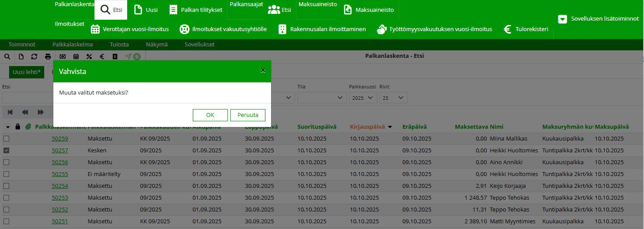
Task: Open Verottajan vuosi-ilmoitus from ribbon
Action: point(130,29)
